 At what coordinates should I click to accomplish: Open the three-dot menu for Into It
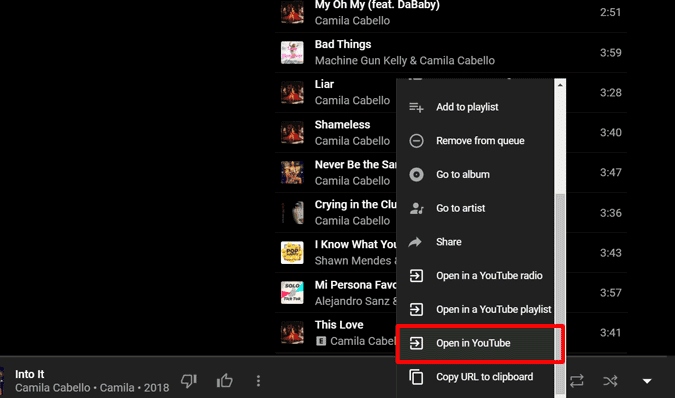tap(258, 381)
